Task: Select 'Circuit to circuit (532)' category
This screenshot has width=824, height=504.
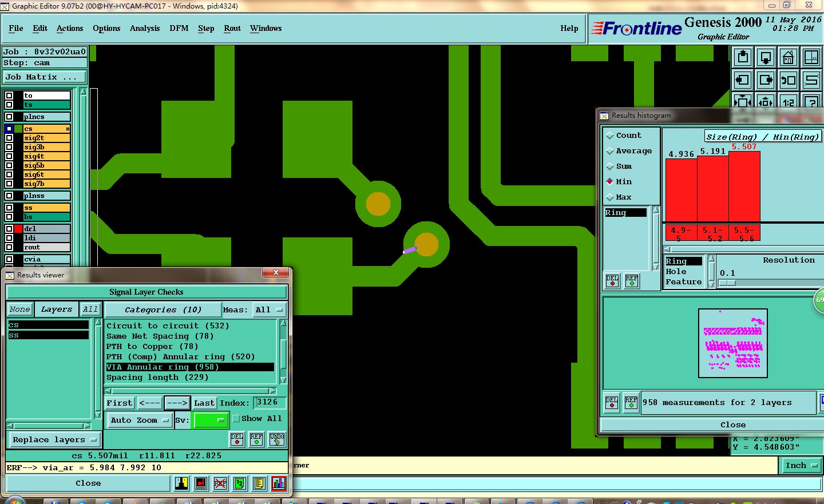Action: (x=168, y=326)
